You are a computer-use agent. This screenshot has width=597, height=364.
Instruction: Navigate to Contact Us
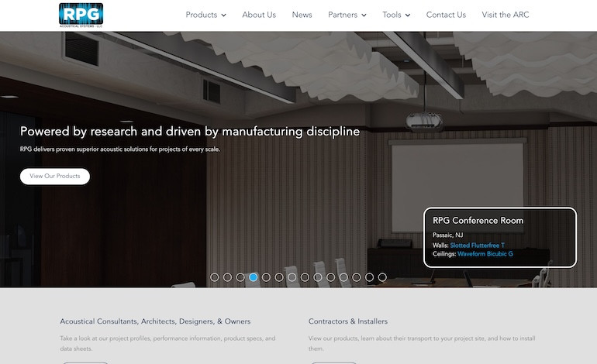[446, 15]
